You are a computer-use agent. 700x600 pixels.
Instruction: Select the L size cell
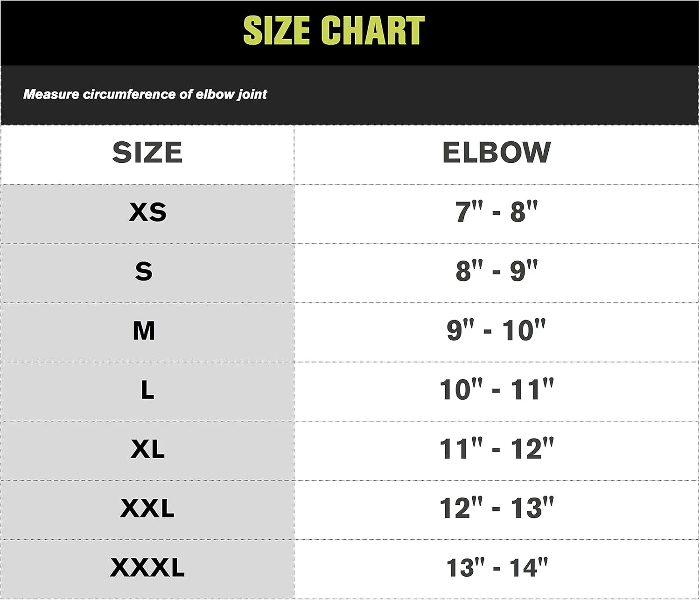147,391
